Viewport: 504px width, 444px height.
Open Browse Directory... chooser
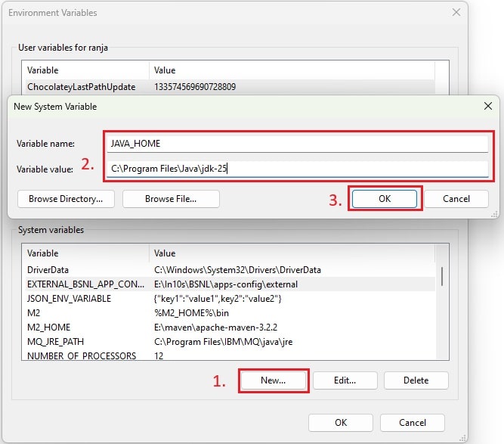tap(66, 199)
